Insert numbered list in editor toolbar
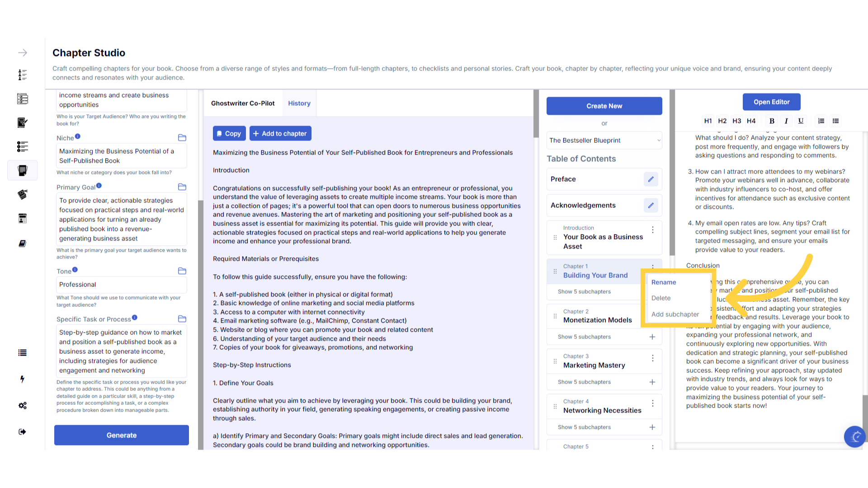Image resolution: width=868 pixels, height=488 pixels. pos(821,121)
